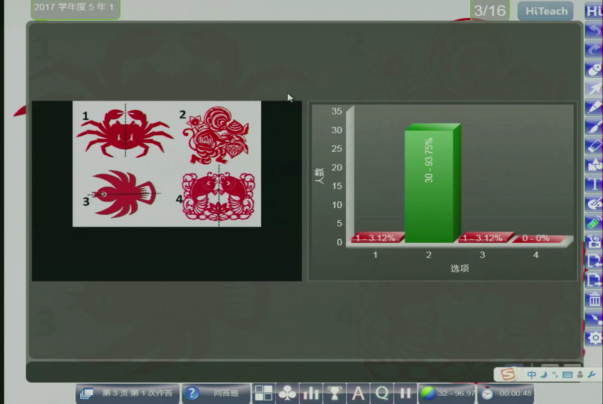The image size is (603, 404).
Task: Click the screen capture camera icon
Action: (x=594, y=242)
